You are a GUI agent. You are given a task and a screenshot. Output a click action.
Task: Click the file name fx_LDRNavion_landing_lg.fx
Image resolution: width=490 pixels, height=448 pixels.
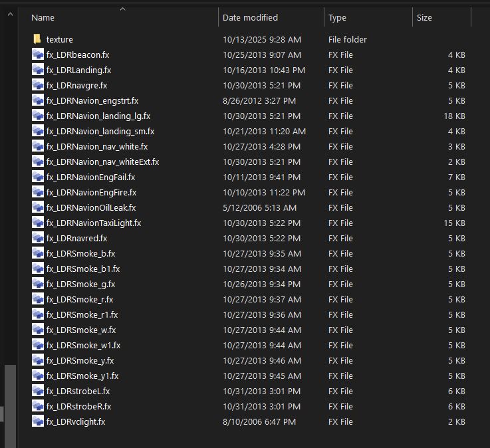[x=98, y=116]
